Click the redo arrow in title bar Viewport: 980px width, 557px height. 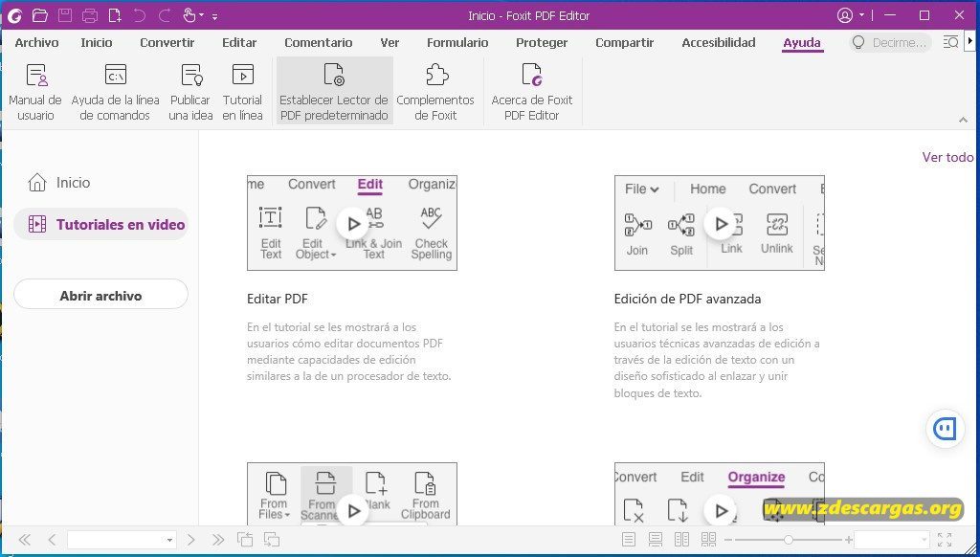pos(165,15)
